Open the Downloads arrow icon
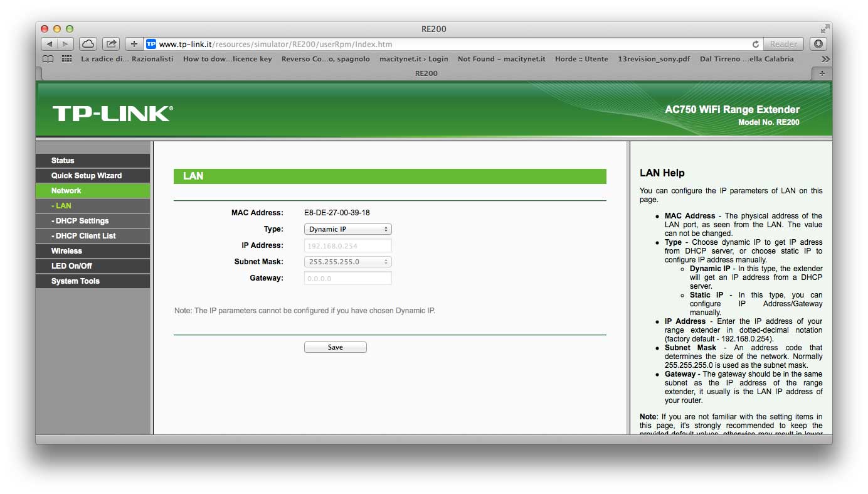 click(x=818, y=44)
